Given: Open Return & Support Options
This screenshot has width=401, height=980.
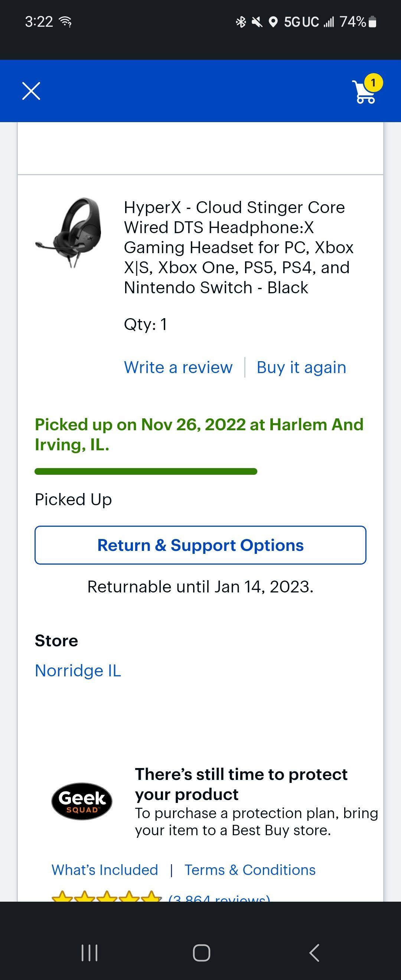Looking at the screenshot, I should point(200,545).
